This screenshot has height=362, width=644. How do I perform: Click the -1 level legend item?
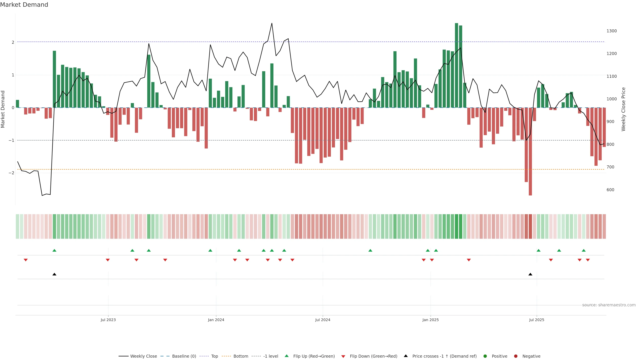coord(271,356)
